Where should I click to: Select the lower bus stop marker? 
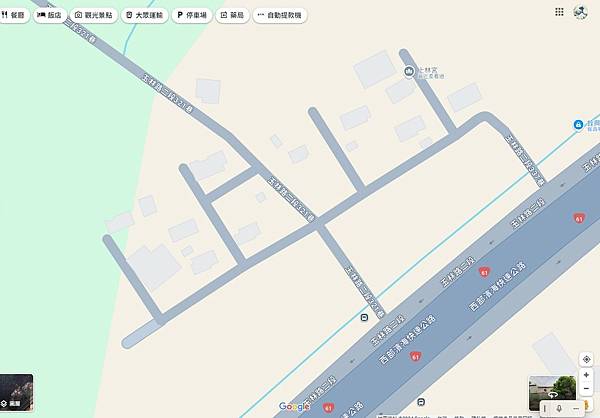pyautogui.click(x=421, y=402)
